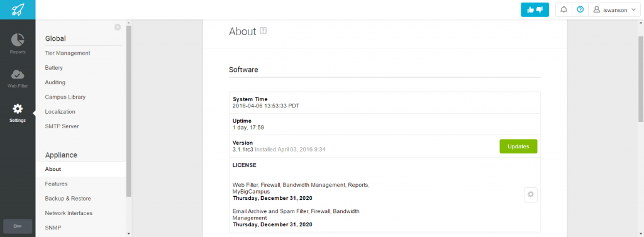Open the Web Filter cloud icon

coord(18,74)
